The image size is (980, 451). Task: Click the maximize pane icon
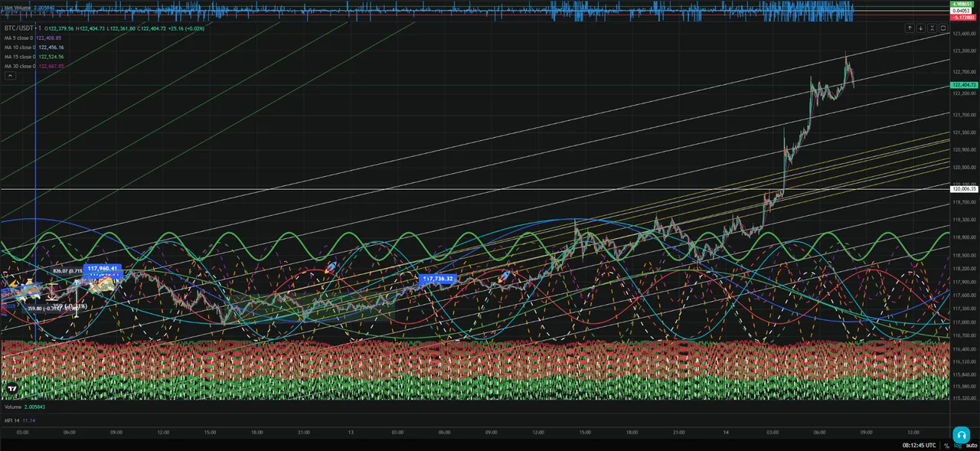943,28
